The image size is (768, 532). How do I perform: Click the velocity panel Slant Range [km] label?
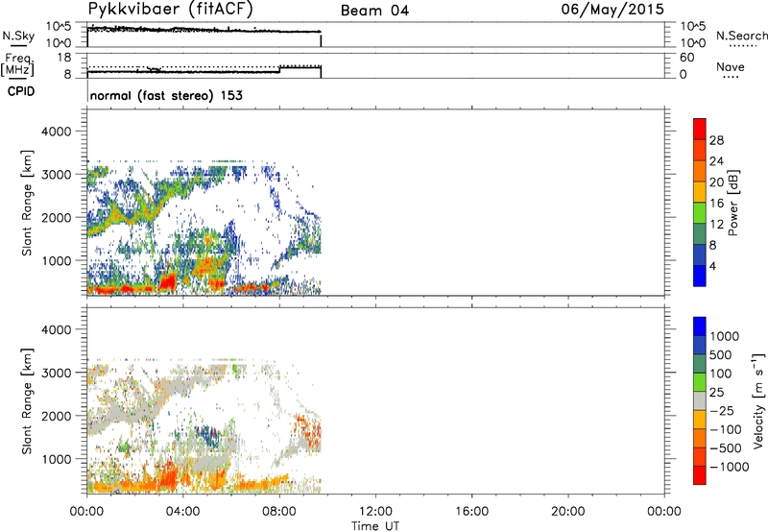(27, 401)
